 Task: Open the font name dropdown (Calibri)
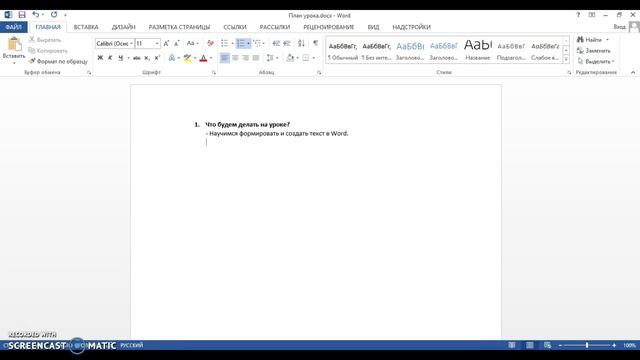131,43
